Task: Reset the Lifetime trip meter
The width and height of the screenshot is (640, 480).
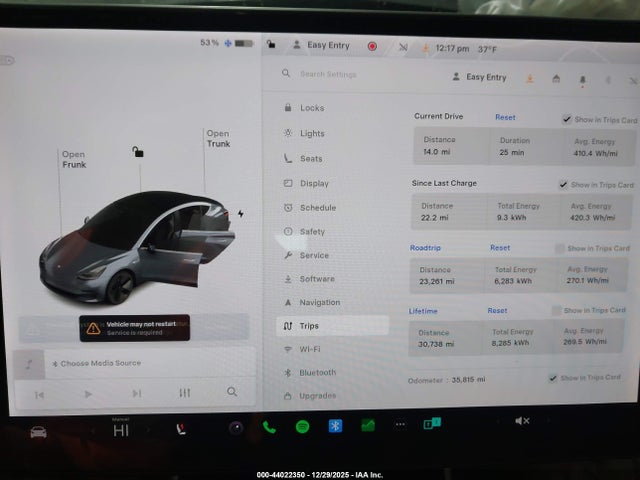Action: tap(497, 311)
